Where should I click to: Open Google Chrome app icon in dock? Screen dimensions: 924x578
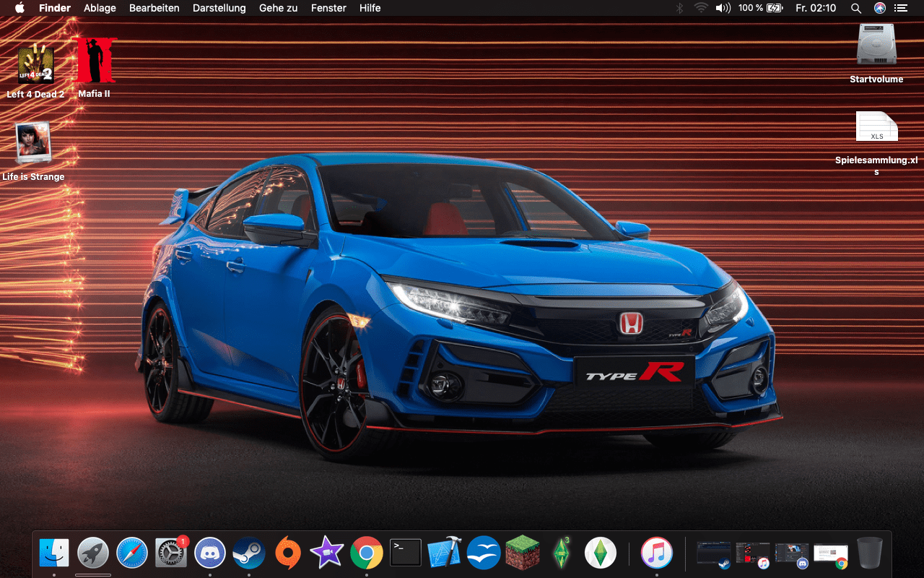[367, 553]
